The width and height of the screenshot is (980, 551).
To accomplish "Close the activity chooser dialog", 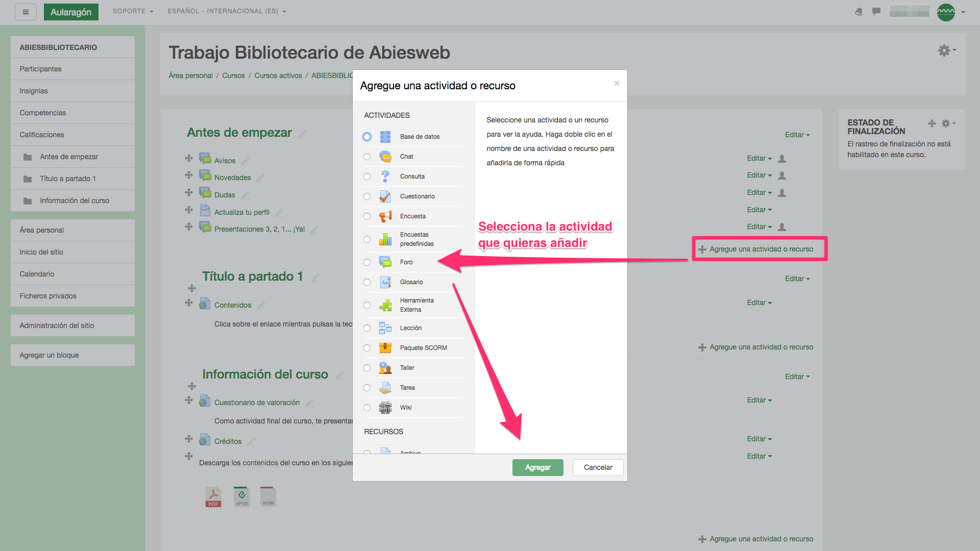I will pos(617,84).
